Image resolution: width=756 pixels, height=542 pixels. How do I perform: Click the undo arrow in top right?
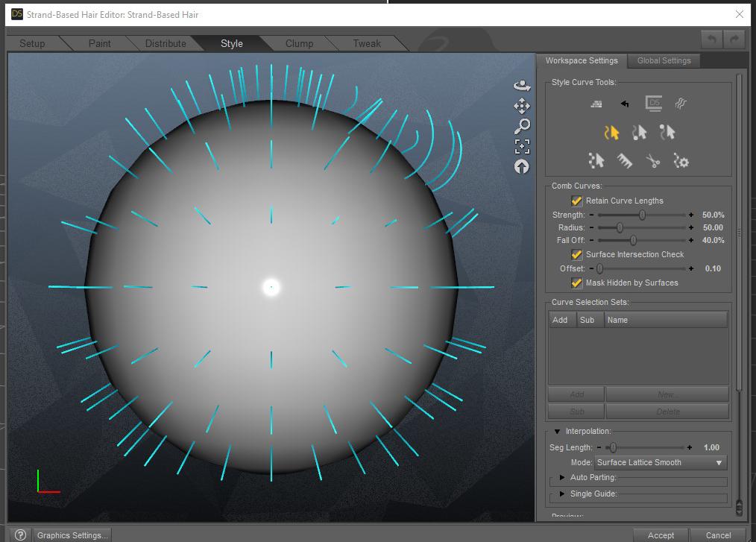[712, 40]
